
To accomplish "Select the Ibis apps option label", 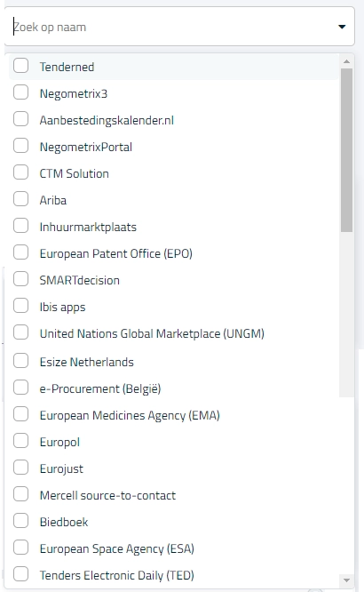I will point(63,307).
